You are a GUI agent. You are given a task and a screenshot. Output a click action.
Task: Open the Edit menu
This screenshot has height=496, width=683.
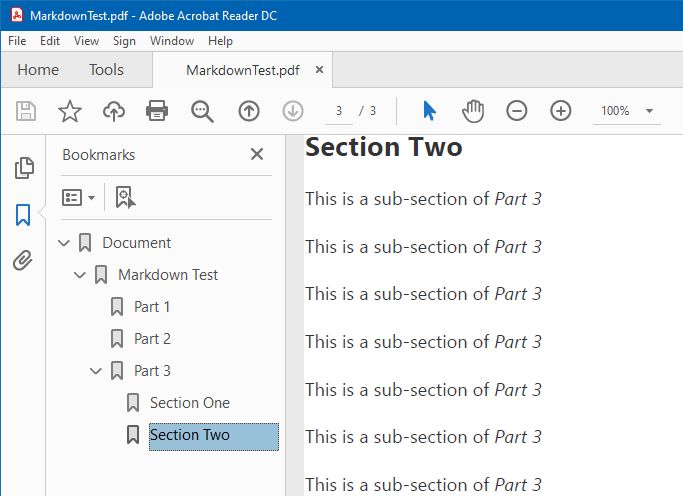click(x=50, y=41)
